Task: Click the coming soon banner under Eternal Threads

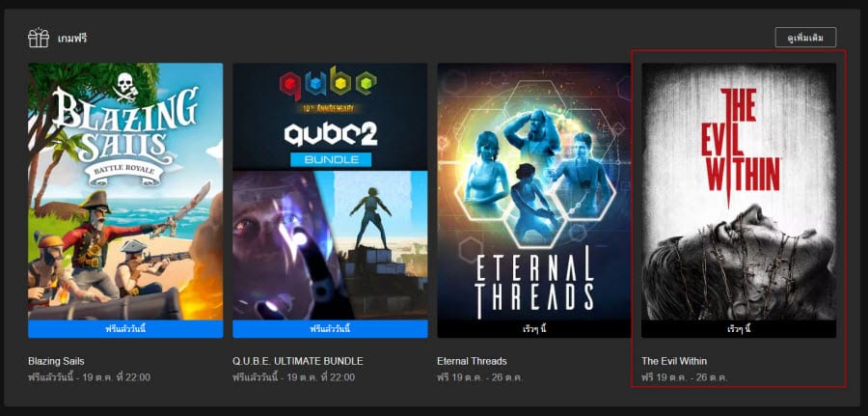Action: pos(534,329)
